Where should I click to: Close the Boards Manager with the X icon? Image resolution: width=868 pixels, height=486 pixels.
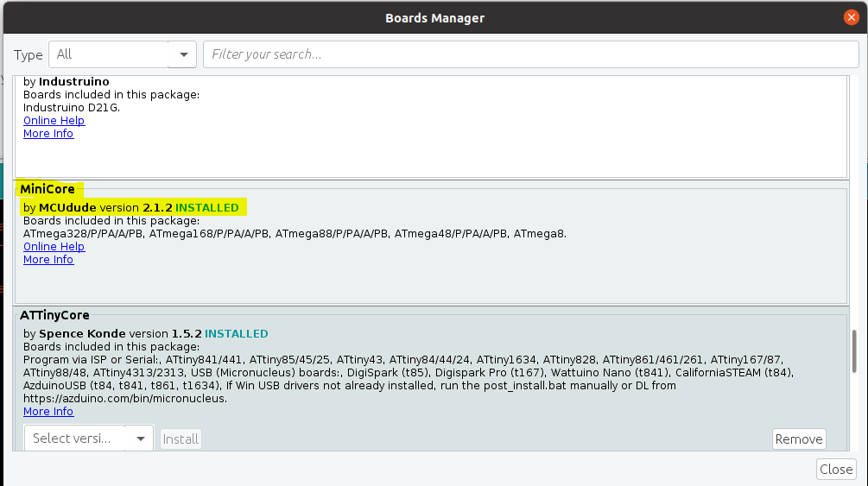[851, 18]
